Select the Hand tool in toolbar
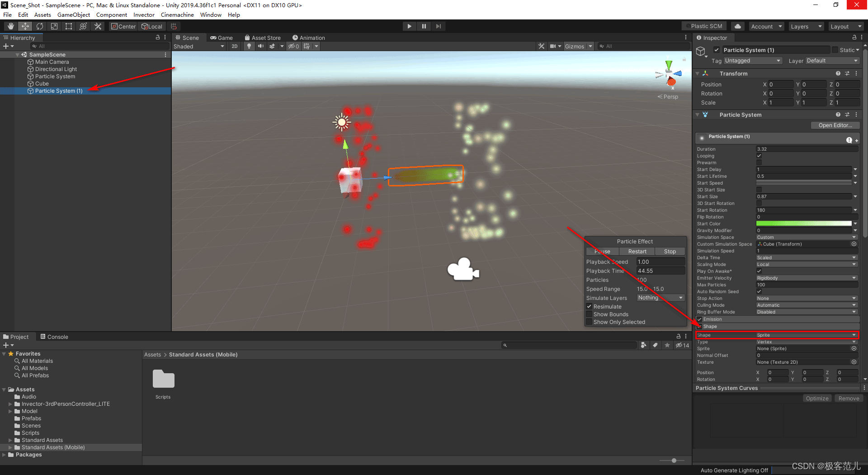Image resolution: width=868 pixels, height=475 pixels. coord(11,26)
